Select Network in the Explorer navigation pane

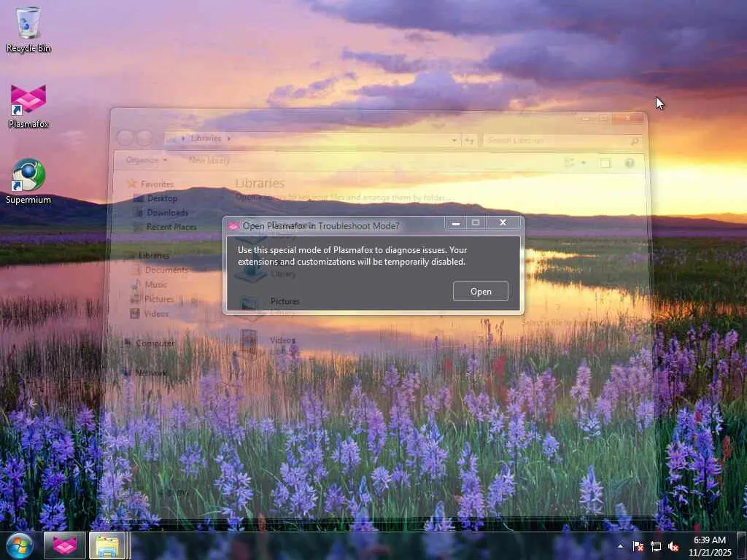point(145,373)
